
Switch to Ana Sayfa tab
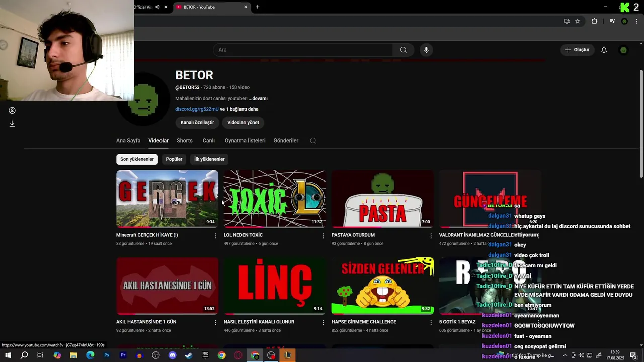(128, 141)
